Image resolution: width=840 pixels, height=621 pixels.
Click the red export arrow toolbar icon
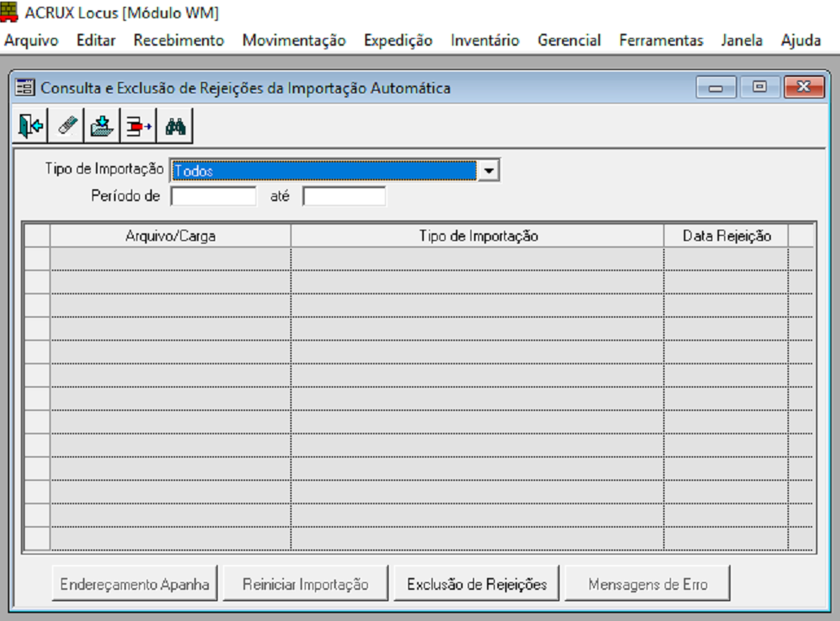(139, 126)
